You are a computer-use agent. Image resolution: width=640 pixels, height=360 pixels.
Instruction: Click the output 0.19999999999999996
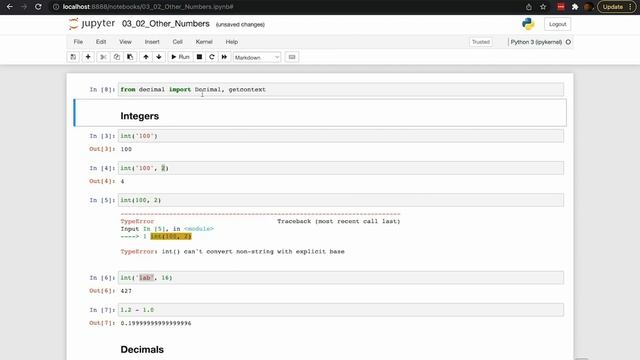pyautogui.click(x=156, y=323)
